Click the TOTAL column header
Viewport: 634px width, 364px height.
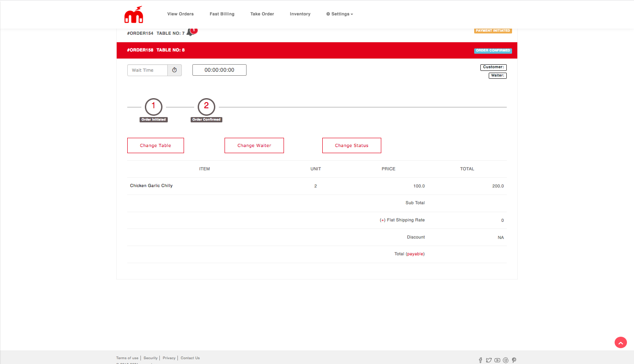coord(467,169)
